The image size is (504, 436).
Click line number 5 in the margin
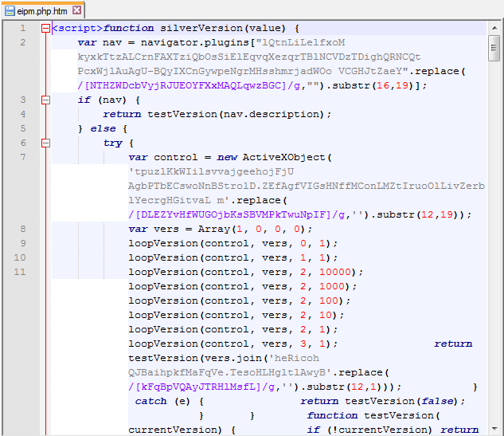23,129
